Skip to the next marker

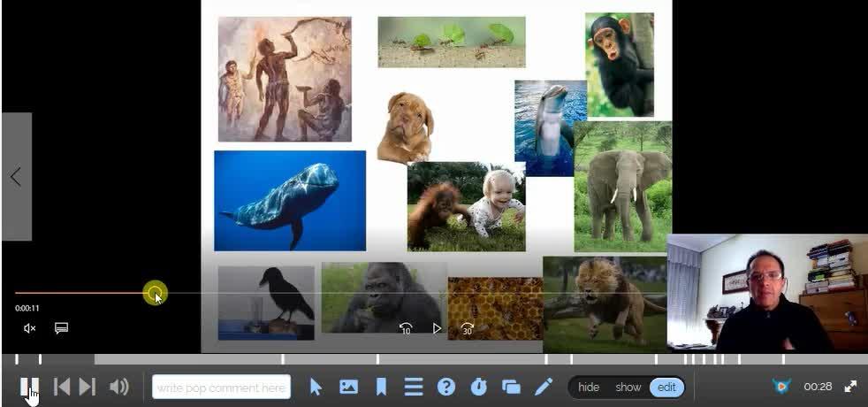pos(88,387)
